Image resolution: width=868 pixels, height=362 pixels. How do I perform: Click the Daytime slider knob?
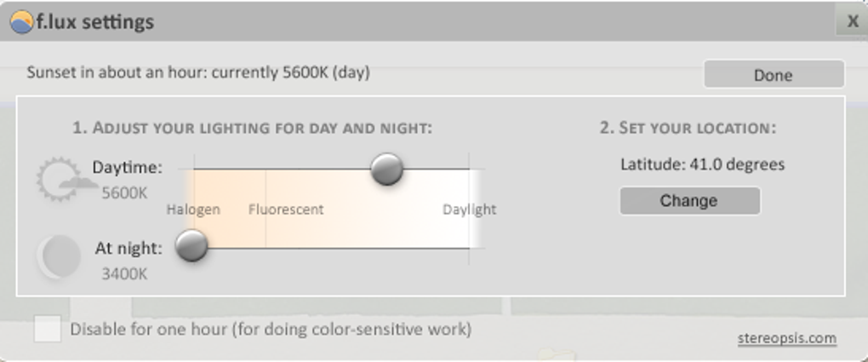387,169
